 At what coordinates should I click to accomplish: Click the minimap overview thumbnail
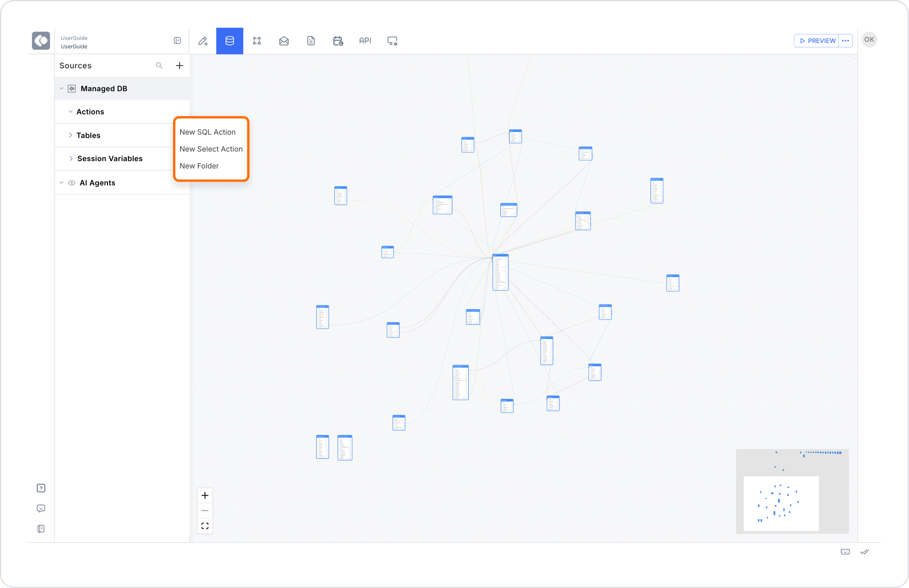coord(792,491)
